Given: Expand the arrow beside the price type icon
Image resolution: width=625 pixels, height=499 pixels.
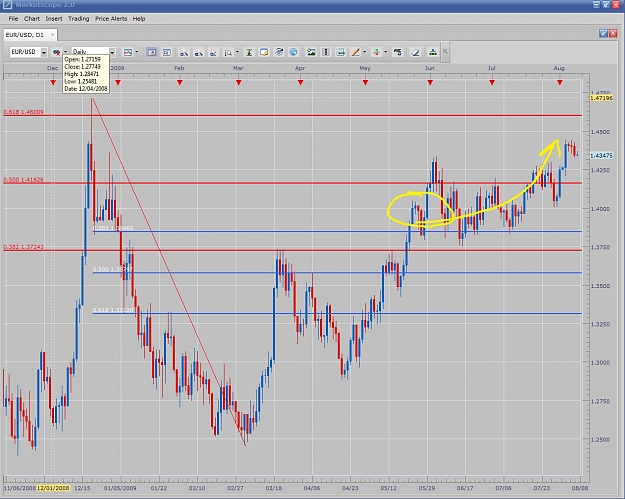Looking at the screenshot, I should (65, 52).
